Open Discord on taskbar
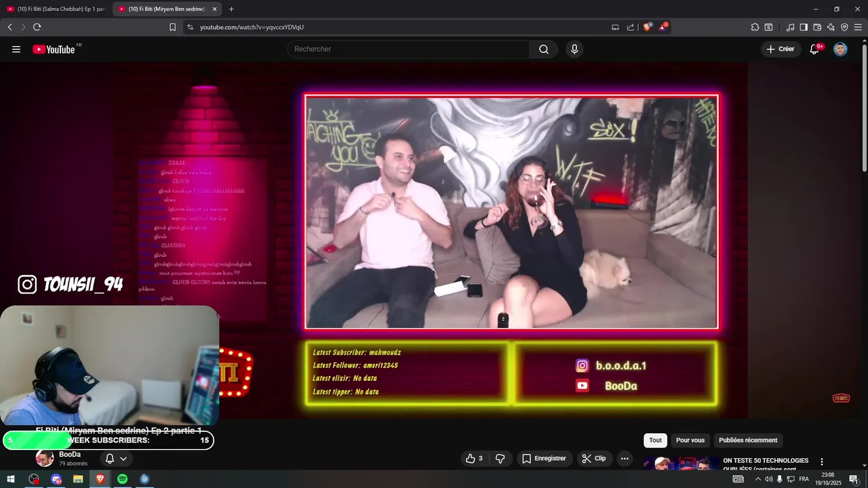This screenshot has height=488, width=868. [56, 479]
